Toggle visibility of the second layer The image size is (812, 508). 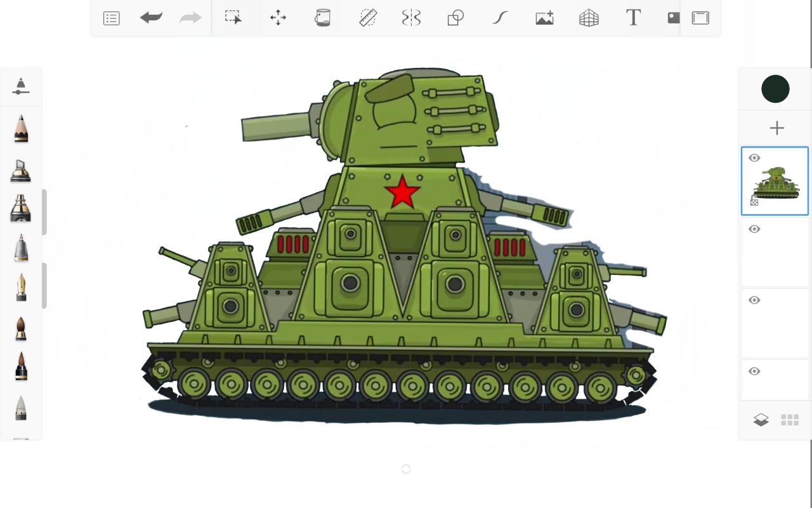(x=754, y=229)
